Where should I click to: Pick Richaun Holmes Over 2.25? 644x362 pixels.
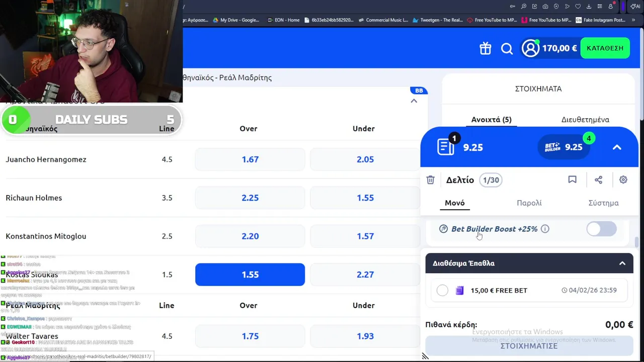[250, 198]
